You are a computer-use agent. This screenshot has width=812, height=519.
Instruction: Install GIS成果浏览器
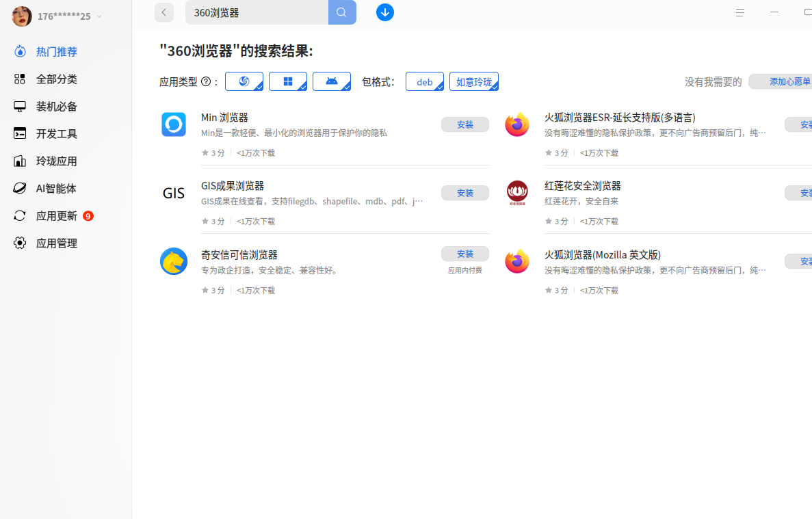465,193
